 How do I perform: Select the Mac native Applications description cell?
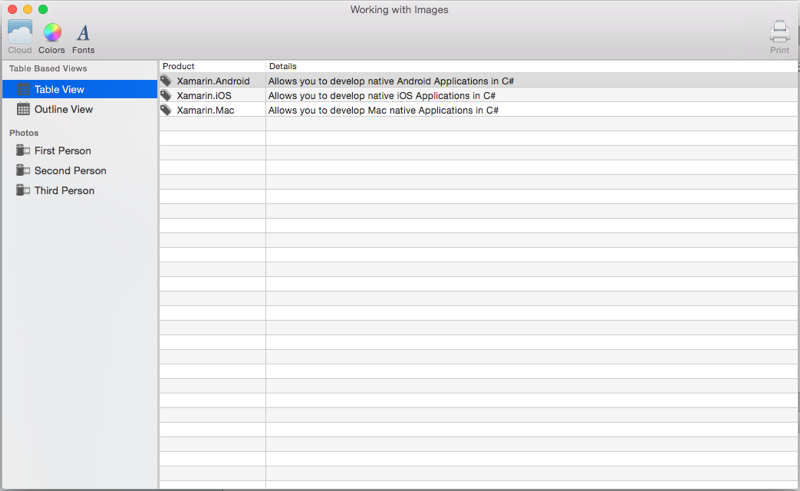click(383, 110)
